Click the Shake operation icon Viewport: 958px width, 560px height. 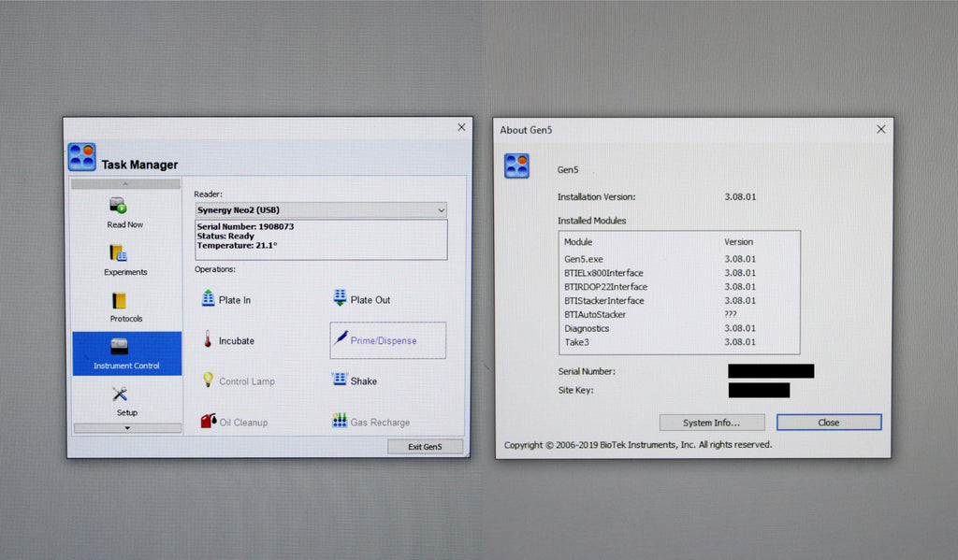coord(339,380)
